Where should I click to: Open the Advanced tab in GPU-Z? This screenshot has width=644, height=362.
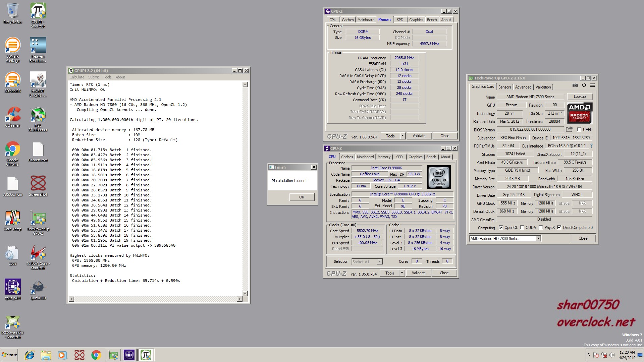523,87
